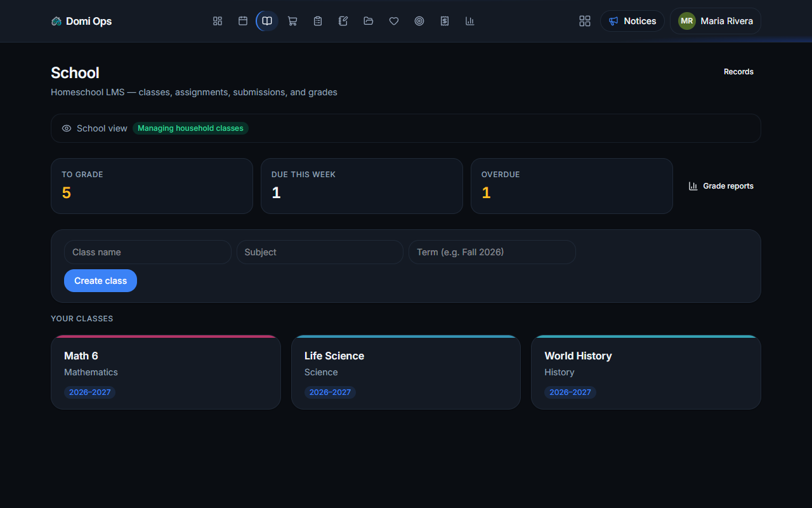812x508 pixels.
Task: Open the Life Science class card
Action: pyautogui.click(x=406, y=372)
